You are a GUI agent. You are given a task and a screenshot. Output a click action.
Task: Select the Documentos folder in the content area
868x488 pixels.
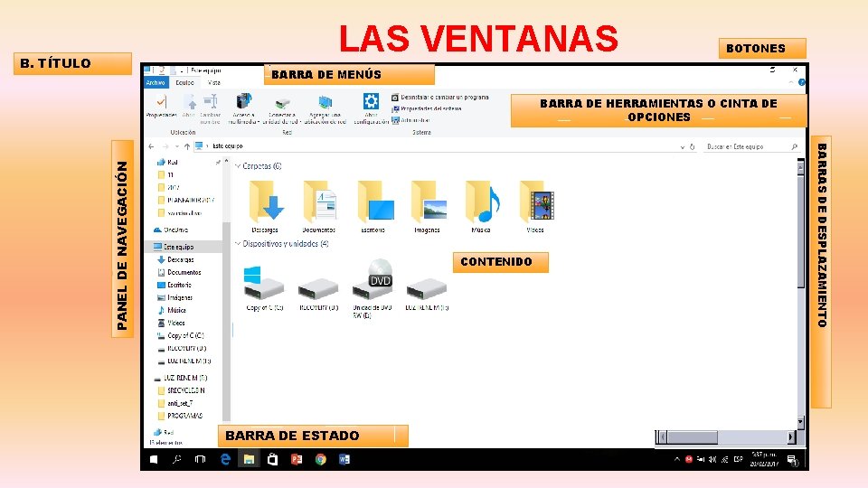319,206
